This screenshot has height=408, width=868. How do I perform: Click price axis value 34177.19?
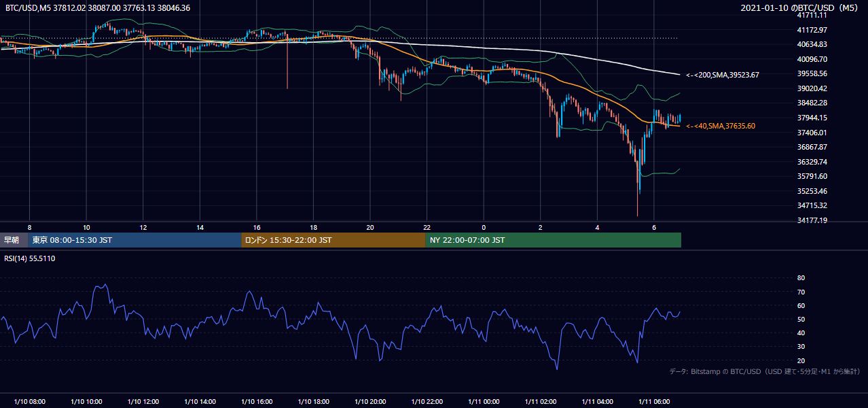tap(812, 220)
